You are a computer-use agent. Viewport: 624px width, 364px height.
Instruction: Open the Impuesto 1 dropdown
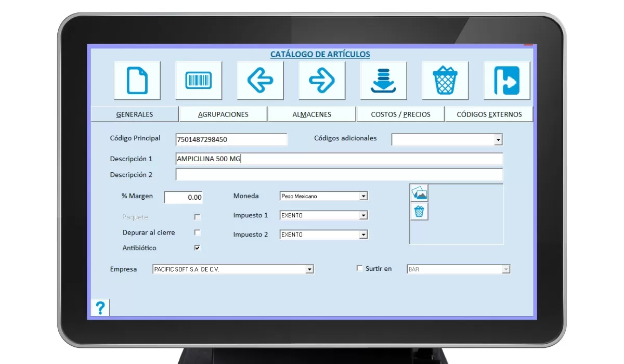363,215
